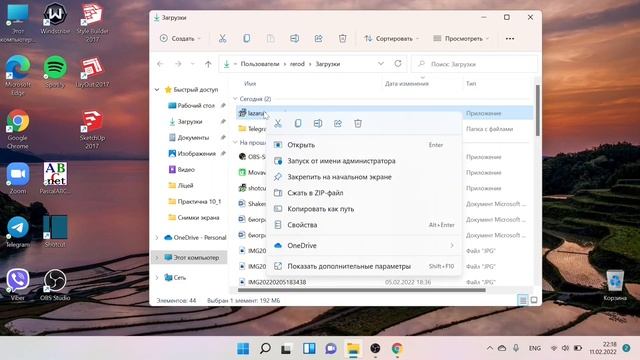Click the horizontal scrollbar in file list
Screen dimensions: 640x360
coord(361,290)
